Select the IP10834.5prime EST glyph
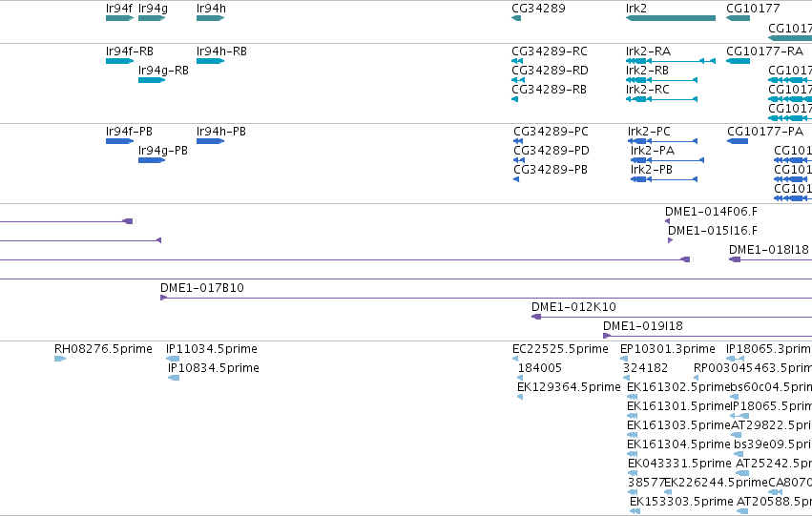812x516 pixels. (174, 379)
